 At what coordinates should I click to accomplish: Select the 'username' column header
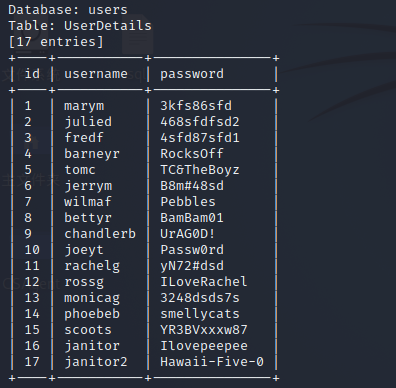[96, 74]
